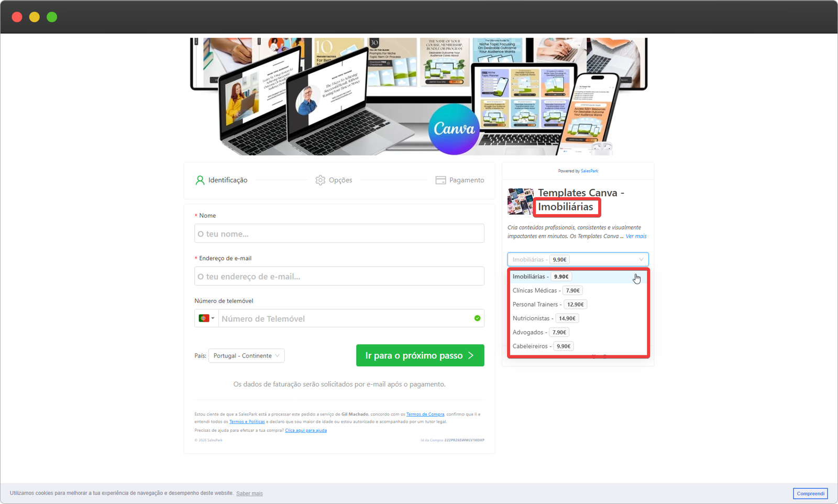The width and height of the screenshot is (838, 504).
Task: Accept cookies with Compreendi button
Action: [810, 494]
